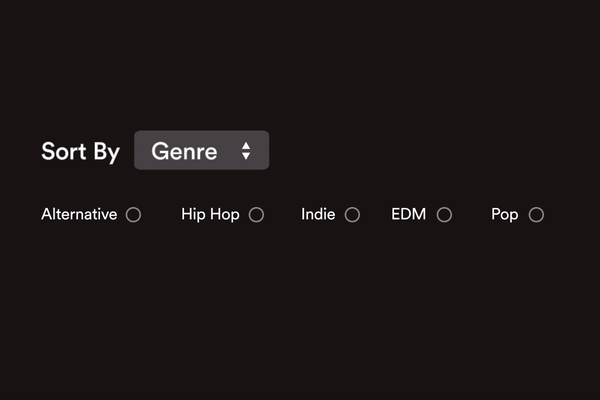Click the Pop genre label
The height and width of the screenshot is (400, 600).
point(504,214)
